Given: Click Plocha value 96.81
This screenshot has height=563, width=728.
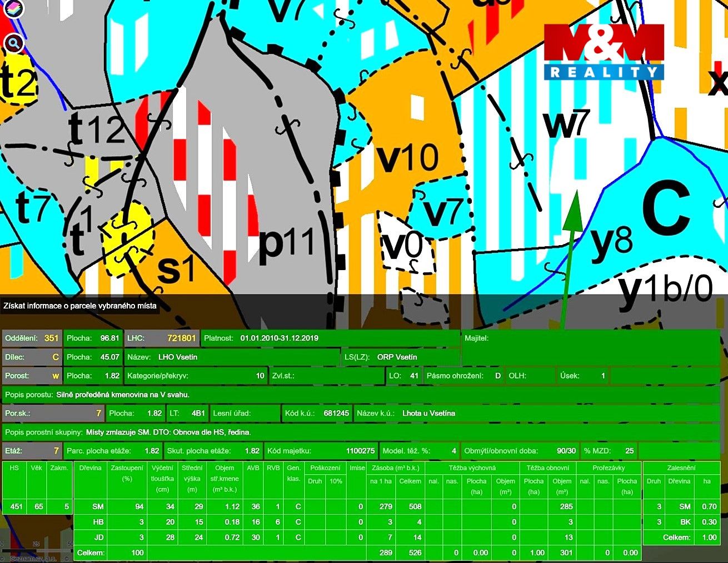Looking at the screenshot, I should pyautogui.click(x=109, y=338).
